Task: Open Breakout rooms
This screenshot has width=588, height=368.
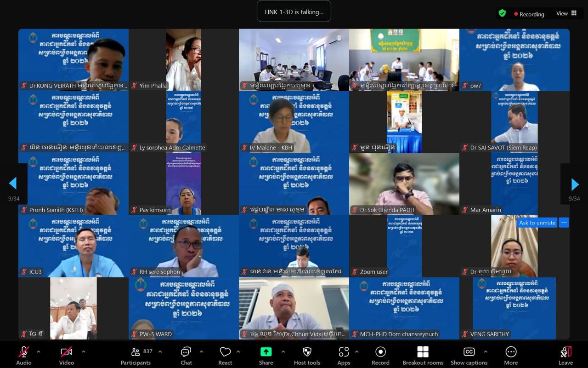Action: pyautogui.click(x=423, y=352)
